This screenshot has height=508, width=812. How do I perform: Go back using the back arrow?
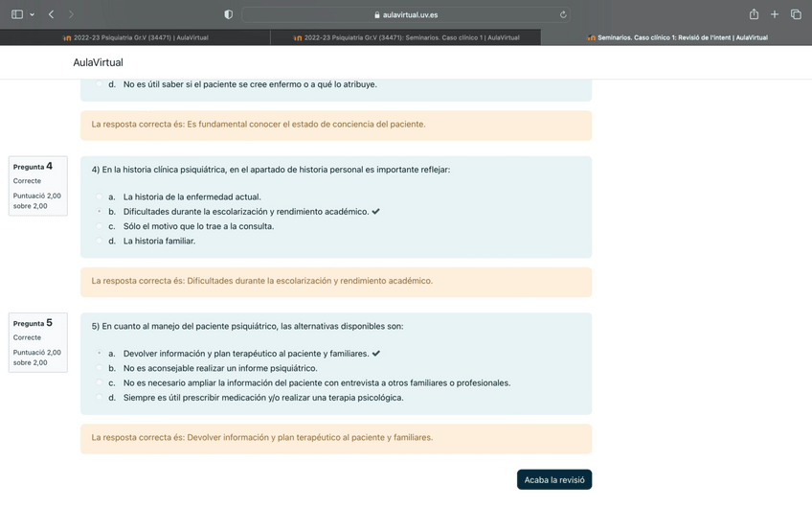[51, 14]
